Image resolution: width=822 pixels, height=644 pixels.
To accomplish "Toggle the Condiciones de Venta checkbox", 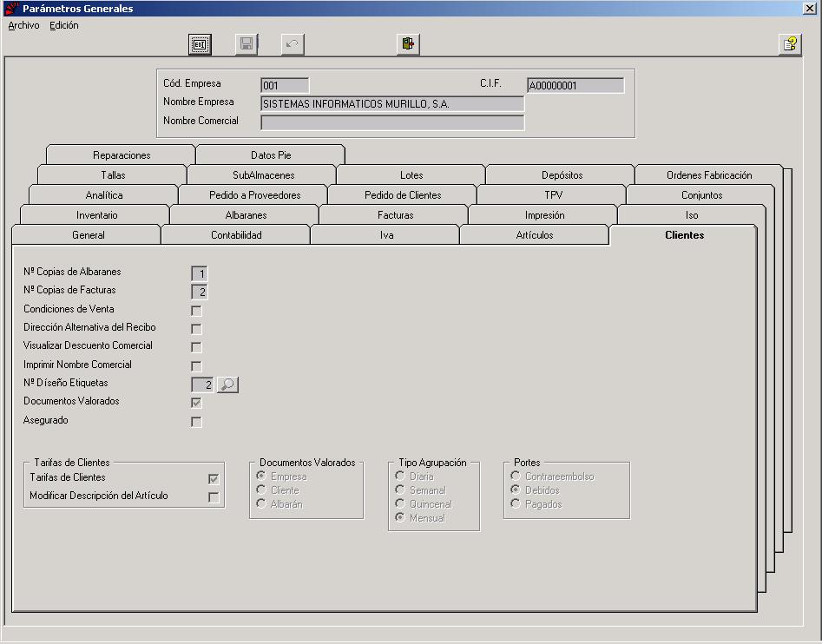I will point(196,311).
